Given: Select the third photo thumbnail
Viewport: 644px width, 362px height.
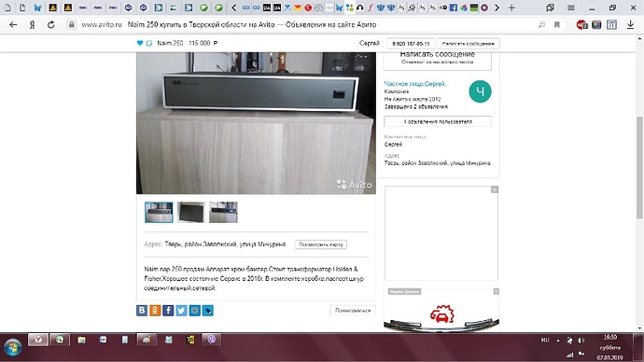Looking at the screenshot, I should tap(223, 212).
